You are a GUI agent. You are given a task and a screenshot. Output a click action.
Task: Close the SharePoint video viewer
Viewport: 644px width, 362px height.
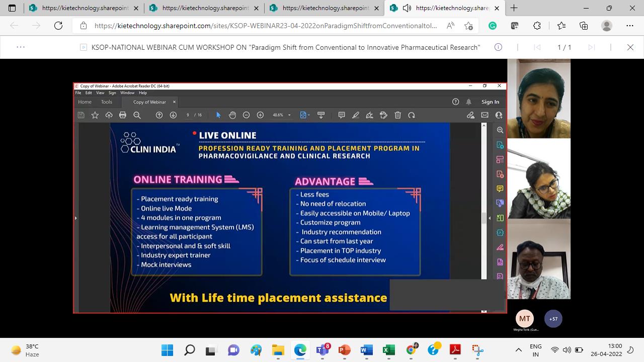630,47
